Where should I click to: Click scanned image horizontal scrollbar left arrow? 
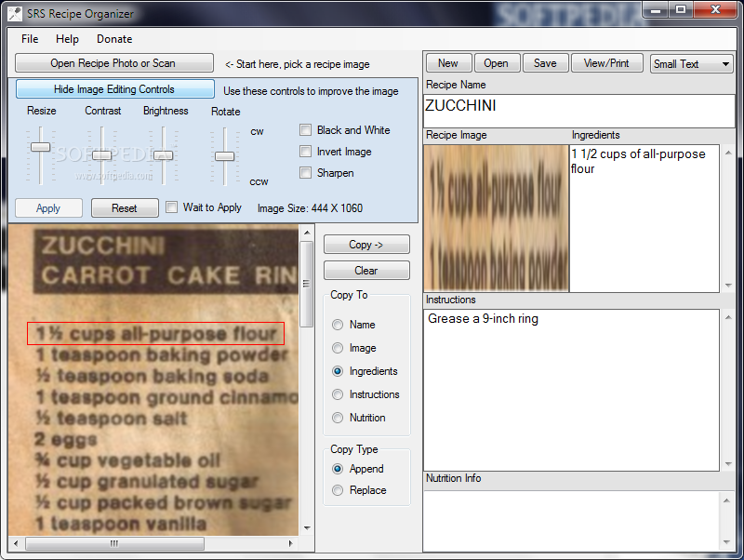pos(16,543)
